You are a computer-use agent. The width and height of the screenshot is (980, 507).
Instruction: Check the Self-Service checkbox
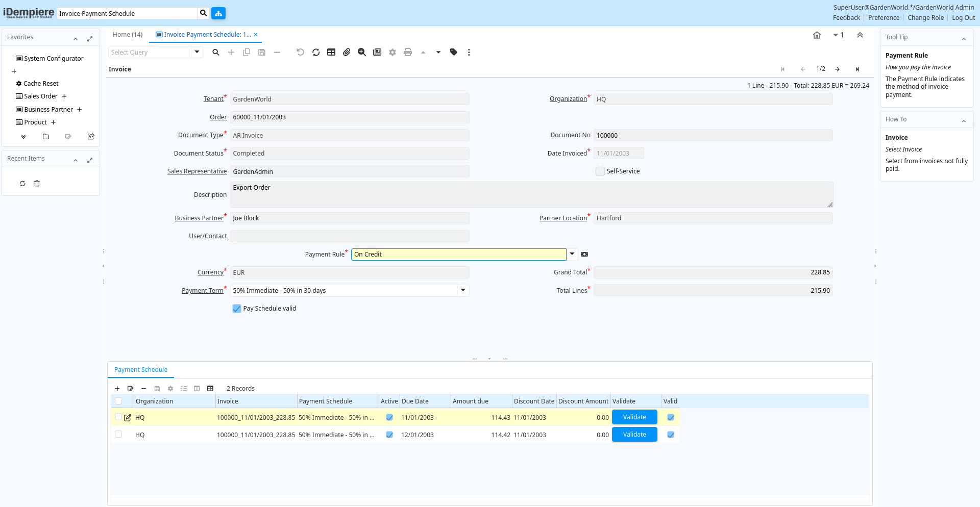(600, 171)
